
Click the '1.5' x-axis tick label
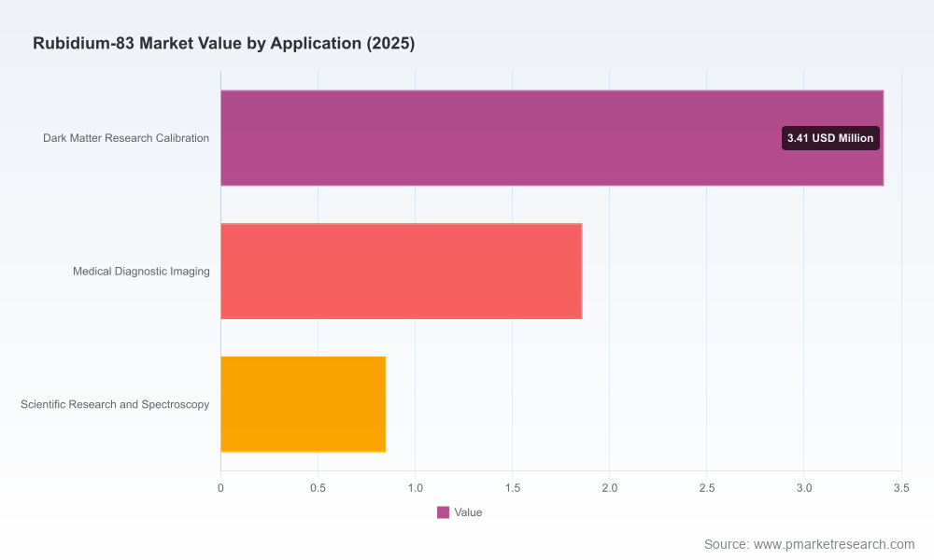click(512, 488)
